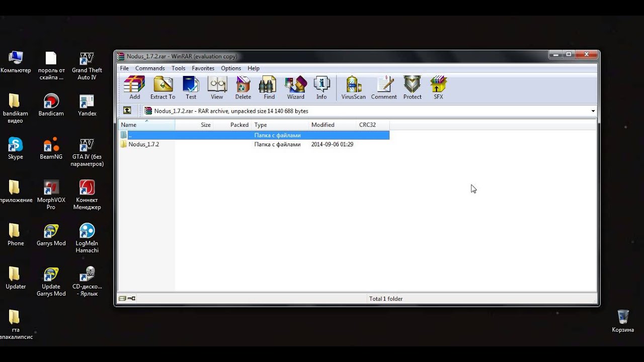Select the пороль от скайпа text file
Screen dimensions: 644x362
(51, 65)
